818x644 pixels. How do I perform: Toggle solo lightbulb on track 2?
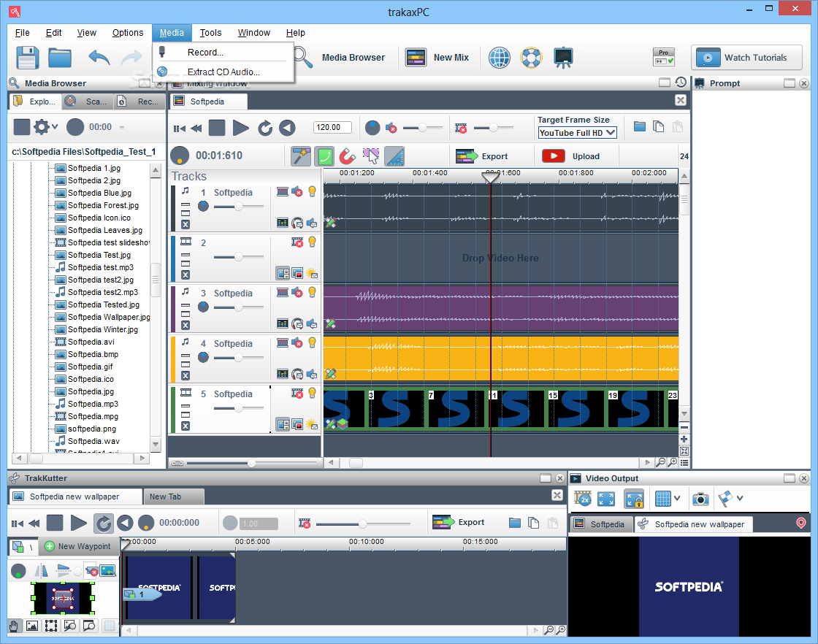tap(312, 242)
